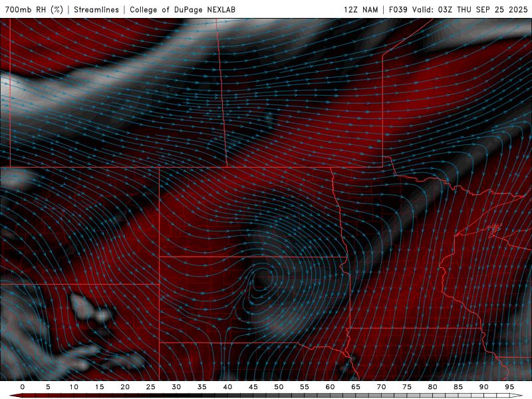This screenshot has height=399, width=532.
Task: Click the colorbar label "20"
Action: [x=125, y=387]
